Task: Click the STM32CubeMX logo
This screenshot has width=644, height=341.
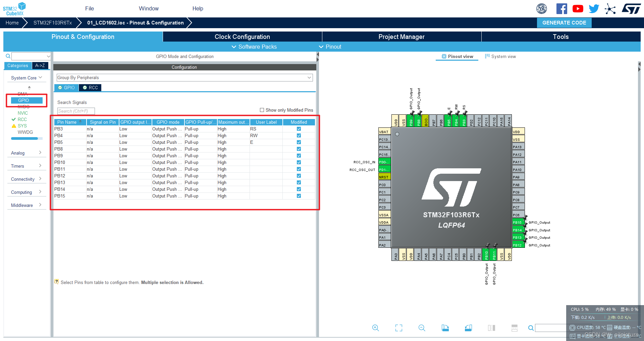Action: click(x=14, y=9)
